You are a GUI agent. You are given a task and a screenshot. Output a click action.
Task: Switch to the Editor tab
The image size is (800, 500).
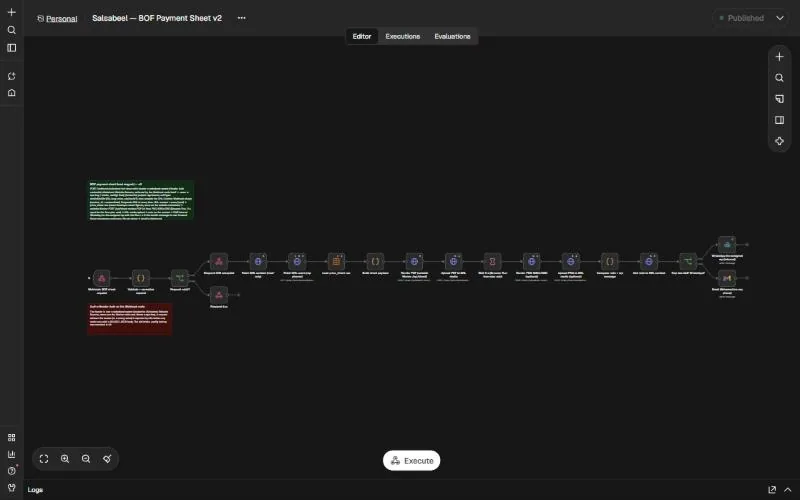[x=362, y=36]
